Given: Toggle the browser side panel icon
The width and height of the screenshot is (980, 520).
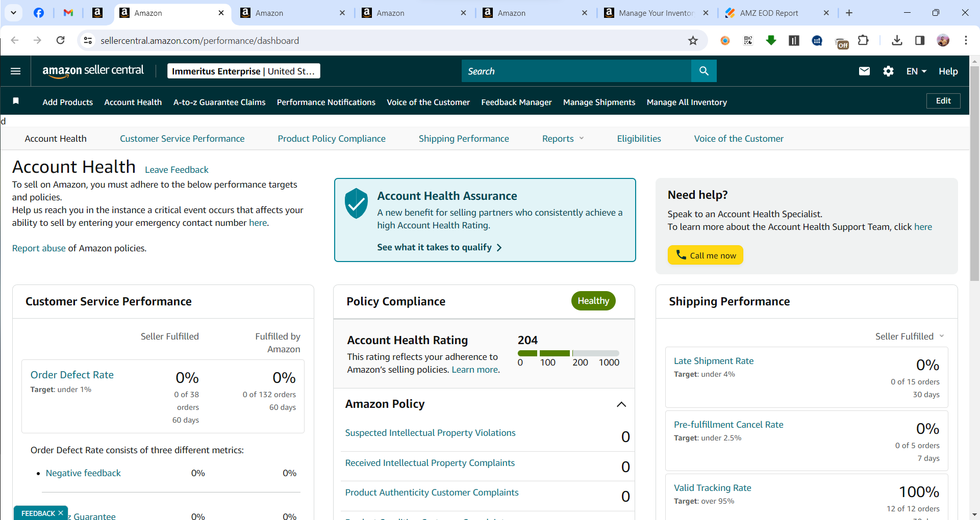Looking at the screenshot, I should (x=920, y=40).
